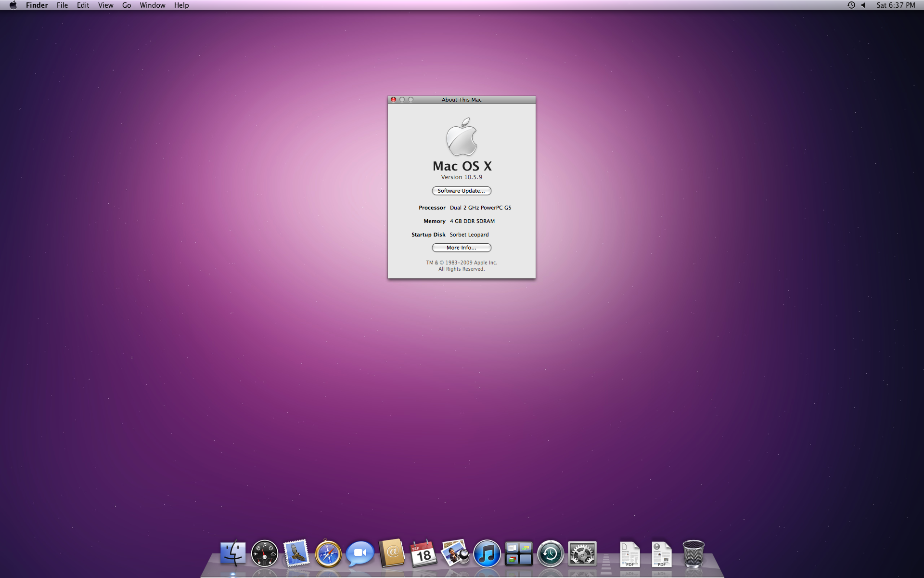Click Version 10.5.9 text

pyautogui.click(x=462, y=177)
